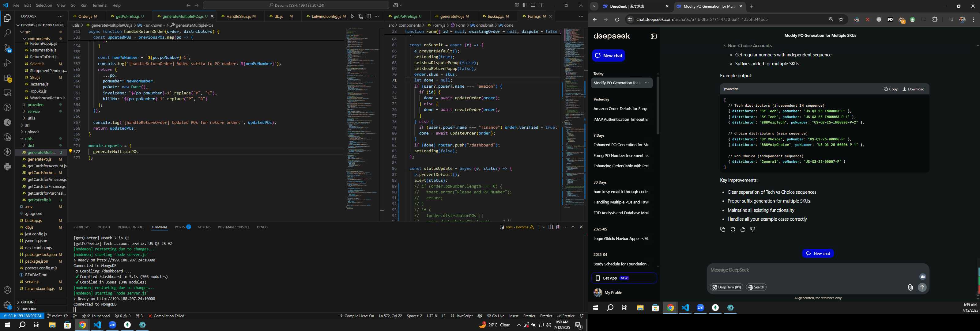Bookmark this page with the Chrome star icon
The height and width of the screenshot is (331, 980).
tap(841, 19)
